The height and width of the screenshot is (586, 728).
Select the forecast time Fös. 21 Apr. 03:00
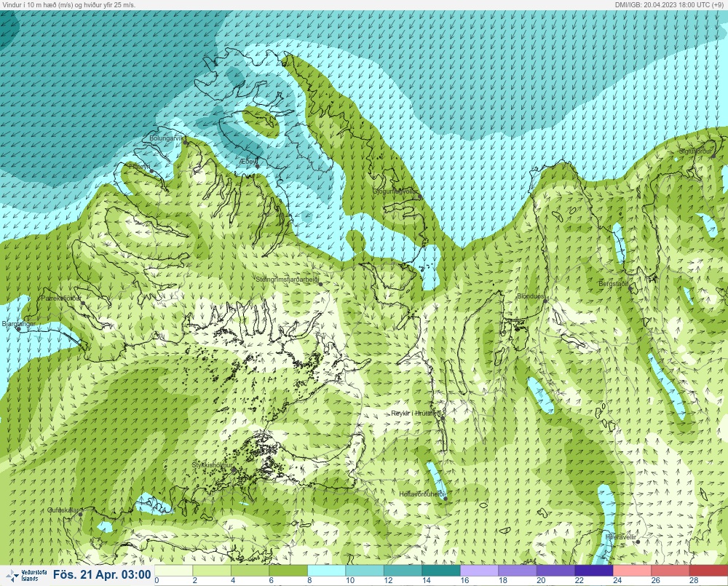(102, 575)
